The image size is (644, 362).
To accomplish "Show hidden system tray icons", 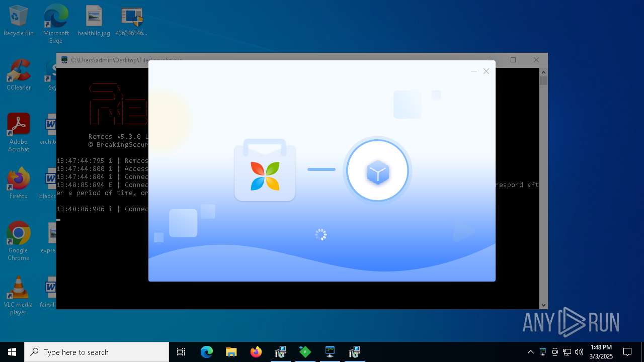I will click(x=530, y=352).
